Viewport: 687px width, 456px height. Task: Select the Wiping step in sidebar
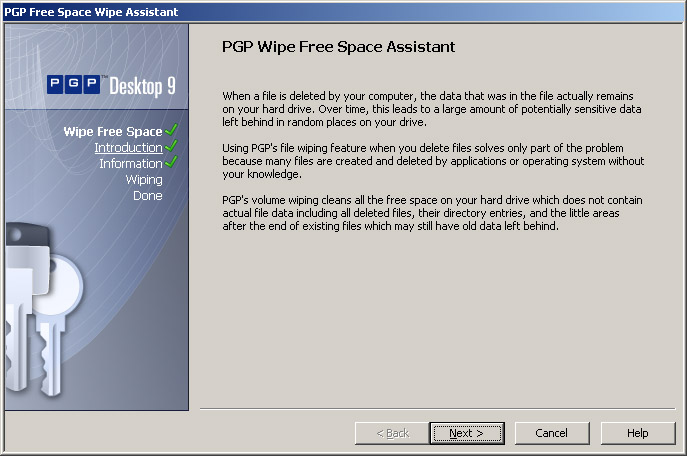[144, 180]
